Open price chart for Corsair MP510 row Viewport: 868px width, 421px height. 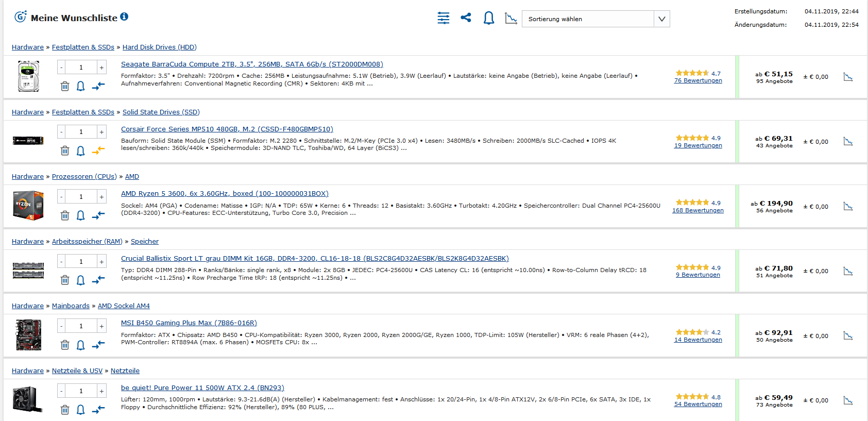(x=848, y=141)
